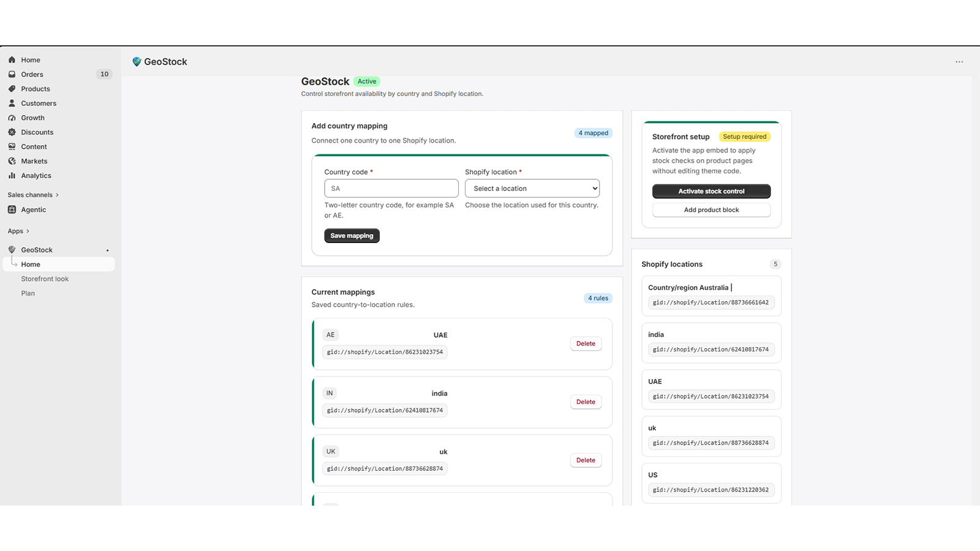Screen dimensions: 980x551
Task: Open Plan under GeoStock
Action: [28, 293]
